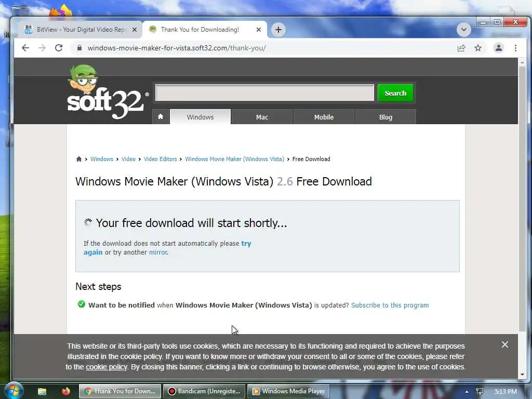Click the mirror download link
This screenshot has height=399, width=532.
pos(158,252)
